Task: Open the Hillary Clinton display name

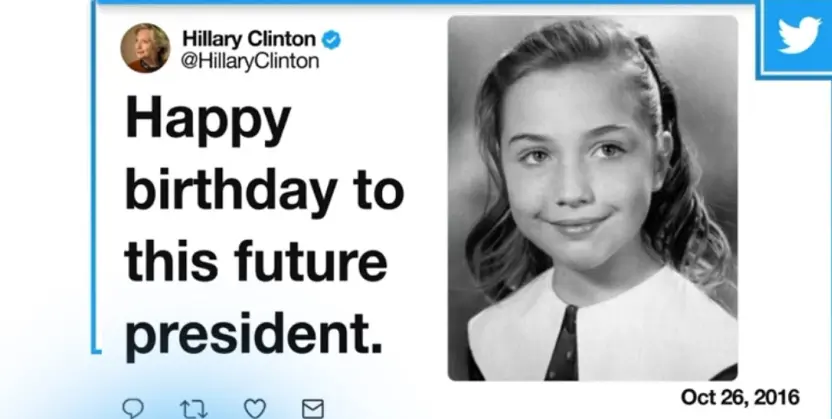Action: pos(249,39)
